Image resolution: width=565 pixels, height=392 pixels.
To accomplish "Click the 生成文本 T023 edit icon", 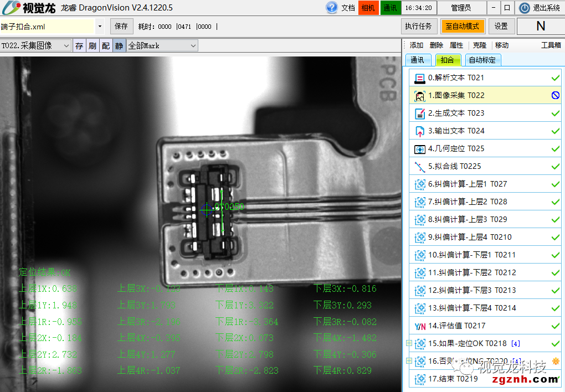I will tap(419, 114).
